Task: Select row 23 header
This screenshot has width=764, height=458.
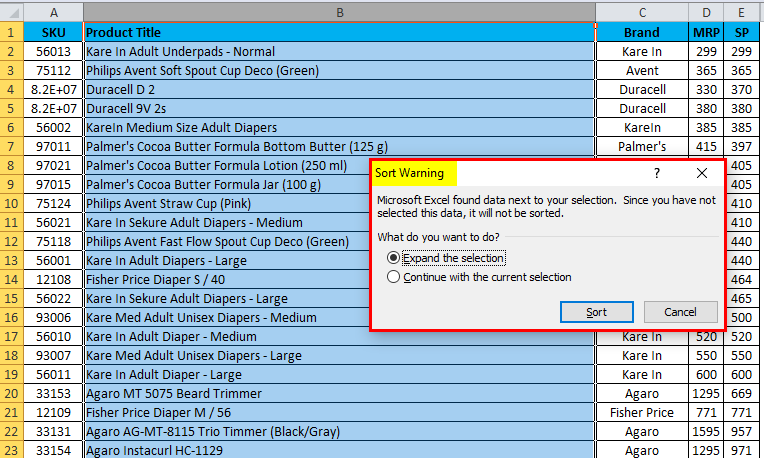Action: point(11,450)
